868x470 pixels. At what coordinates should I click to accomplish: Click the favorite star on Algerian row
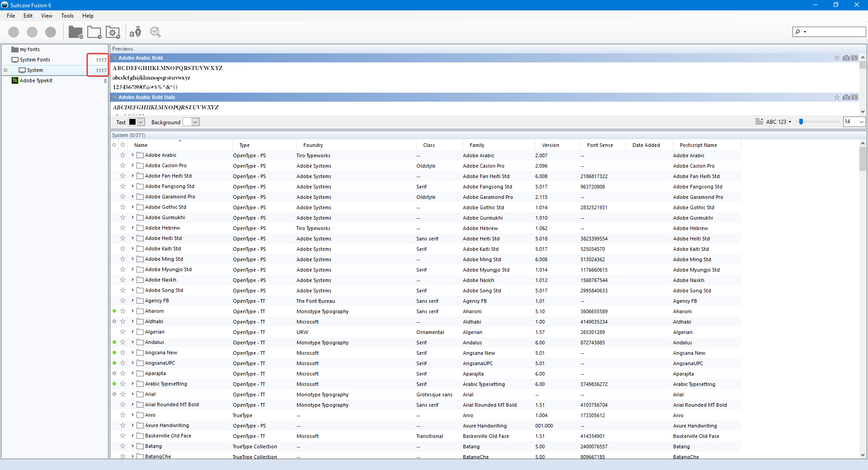123,332
